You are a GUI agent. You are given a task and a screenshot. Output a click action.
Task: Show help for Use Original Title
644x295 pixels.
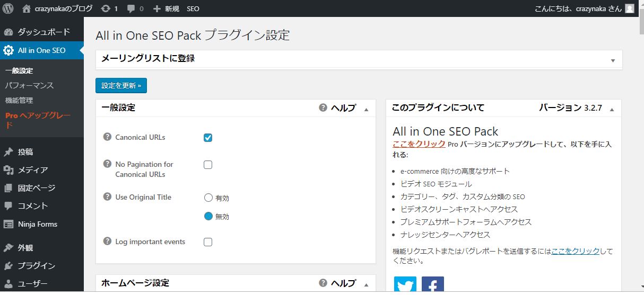pyautogui.click(x=107, y=196)
